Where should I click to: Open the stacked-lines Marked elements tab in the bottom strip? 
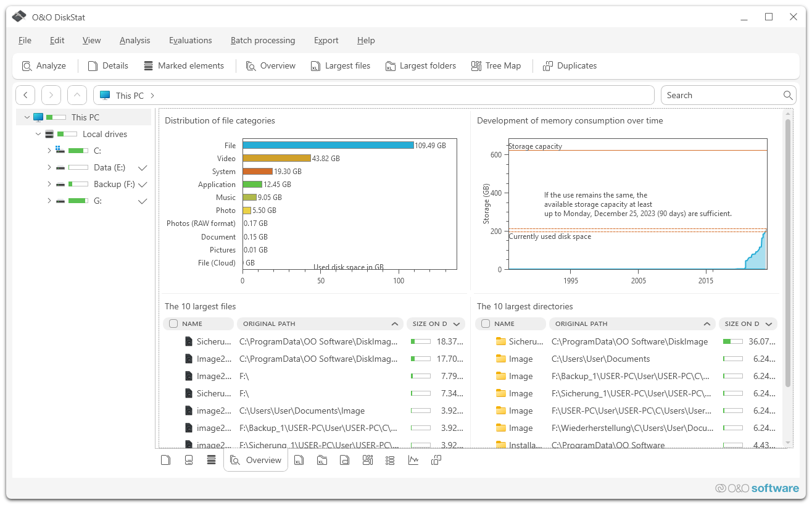[x=211, y=460]
